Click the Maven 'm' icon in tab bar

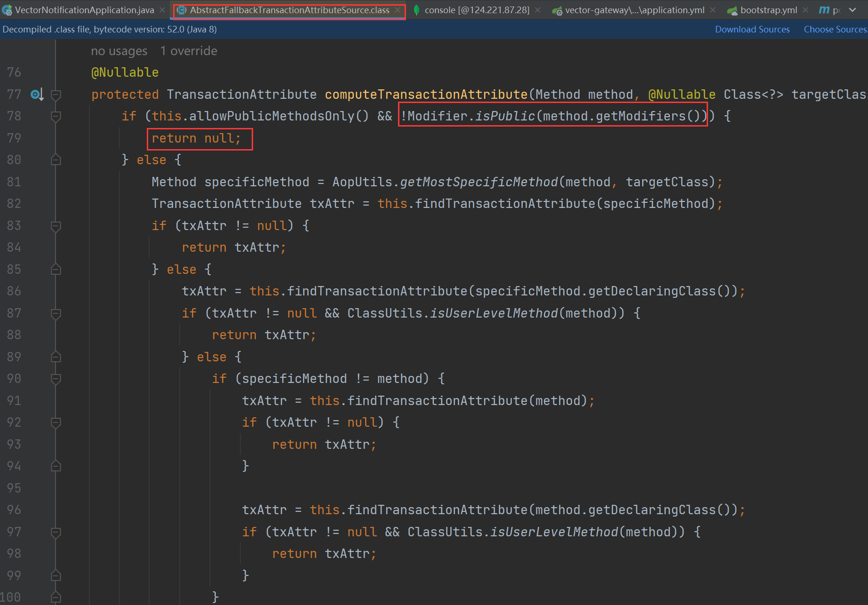824,10
